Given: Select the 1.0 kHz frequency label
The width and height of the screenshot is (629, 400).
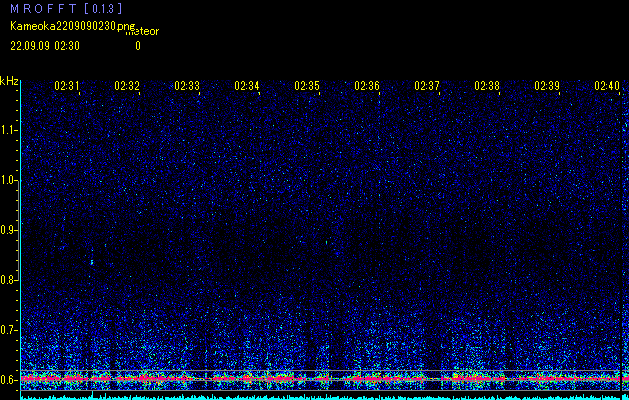Looking at the screenshot, I should pos(9,180).
